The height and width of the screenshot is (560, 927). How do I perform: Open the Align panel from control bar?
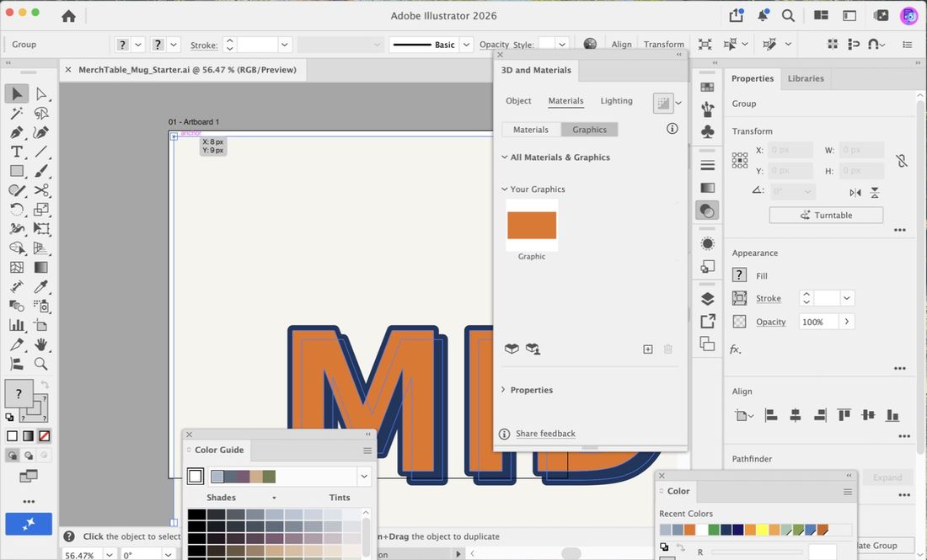(621, 45)
